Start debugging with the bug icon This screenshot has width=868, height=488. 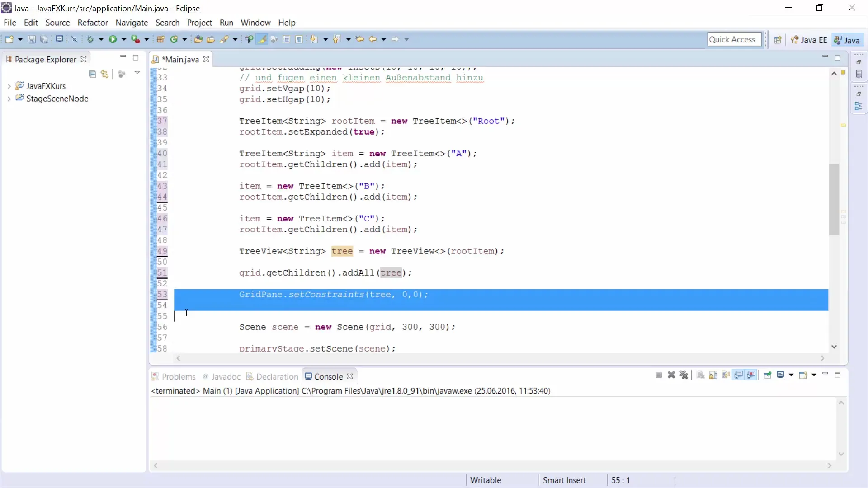click(x=90, y=39)
